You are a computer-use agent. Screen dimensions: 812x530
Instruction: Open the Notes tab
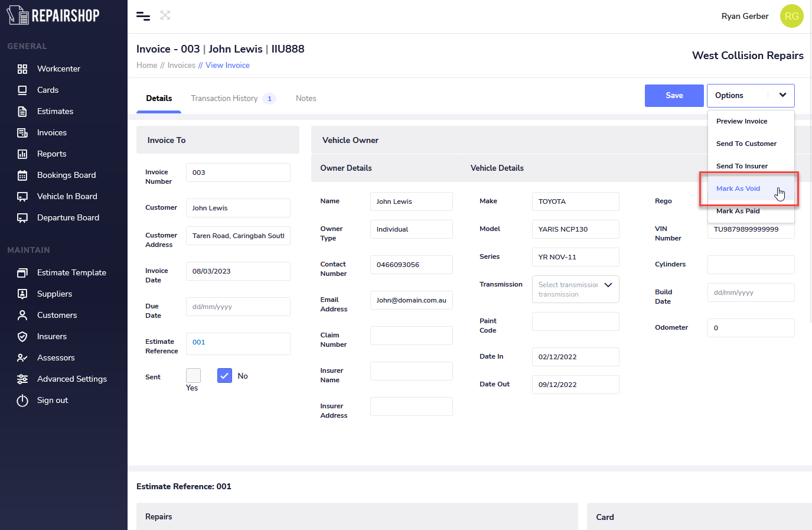point(306,99)
